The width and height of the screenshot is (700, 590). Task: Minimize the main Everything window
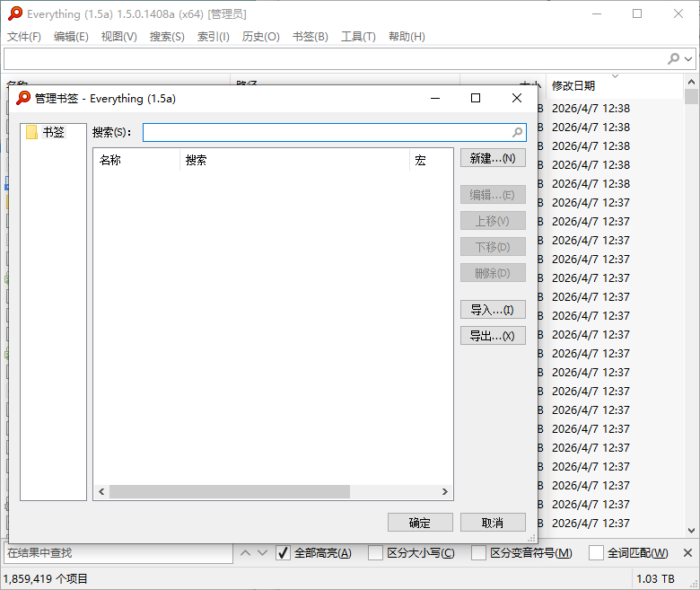[x=597, y=13]
